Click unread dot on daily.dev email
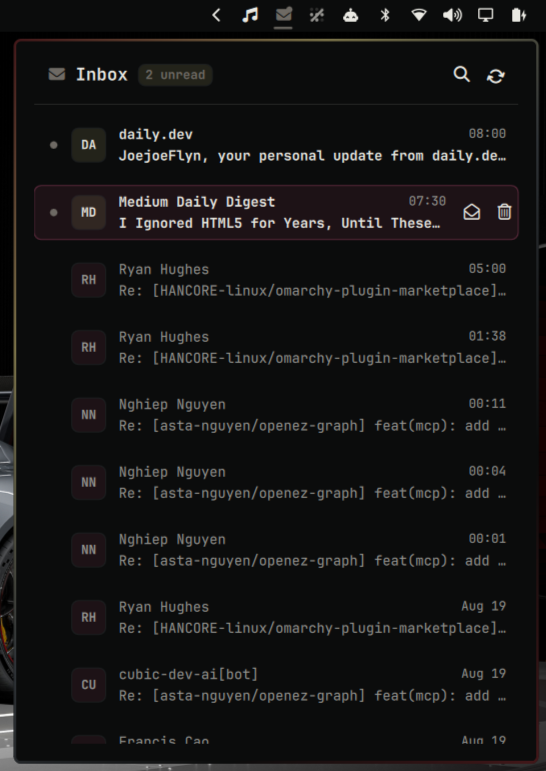Viewport: 546px width, 771px height. [x=54, y=145]
